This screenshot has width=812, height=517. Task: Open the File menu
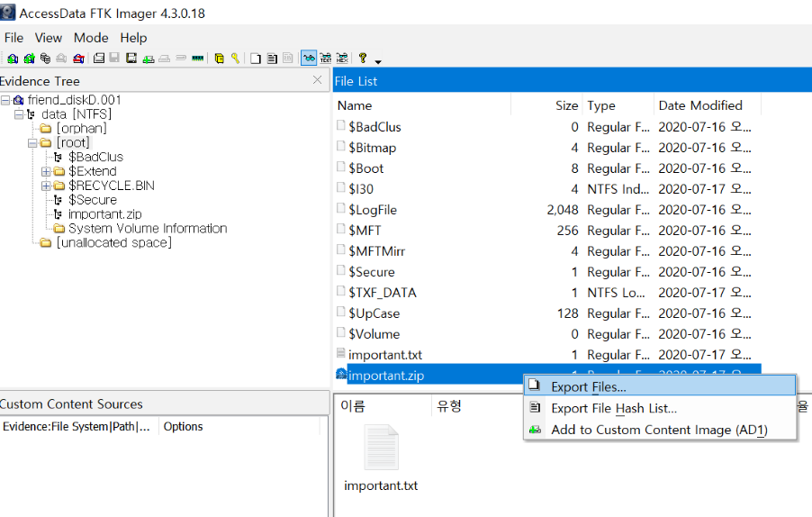coord(14,38)
